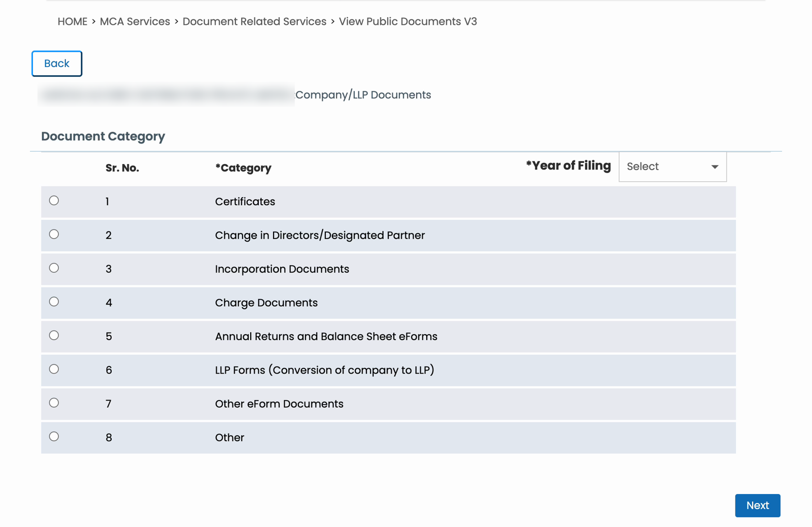Click the 'Certificates' category text

click(x=245, y=202)
